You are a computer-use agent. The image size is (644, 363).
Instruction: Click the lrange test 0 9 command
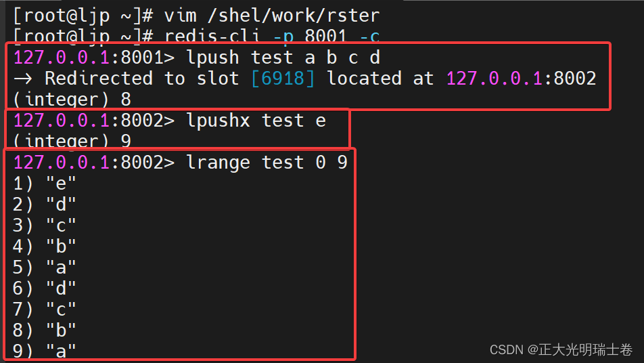coord(267,163)
